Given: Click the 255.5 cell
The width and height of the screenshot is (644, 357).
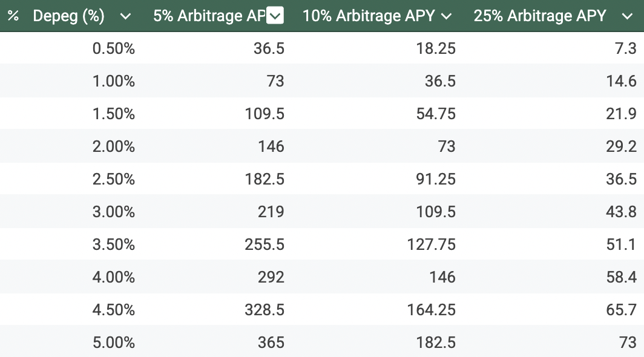Looking at the screenshot, I should click(264, 244).
